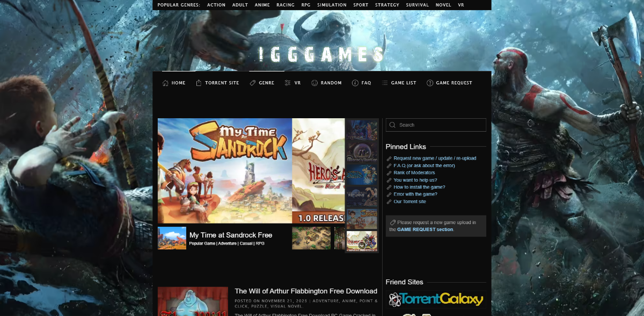Select the NOVEL popular genre
Viewport: 644px width, 316px height.
[443, 5]
